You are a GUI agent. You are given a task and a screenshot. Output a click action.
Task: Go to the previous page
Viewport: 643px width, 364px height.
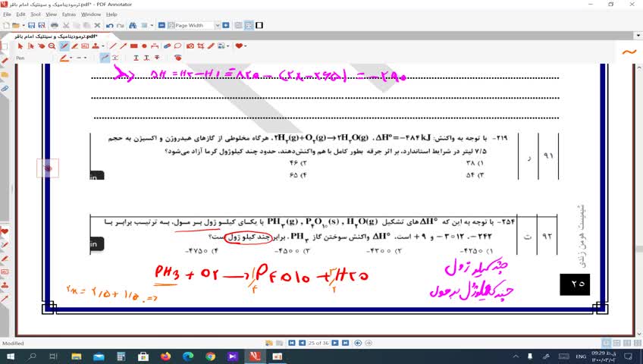[302, 343]
